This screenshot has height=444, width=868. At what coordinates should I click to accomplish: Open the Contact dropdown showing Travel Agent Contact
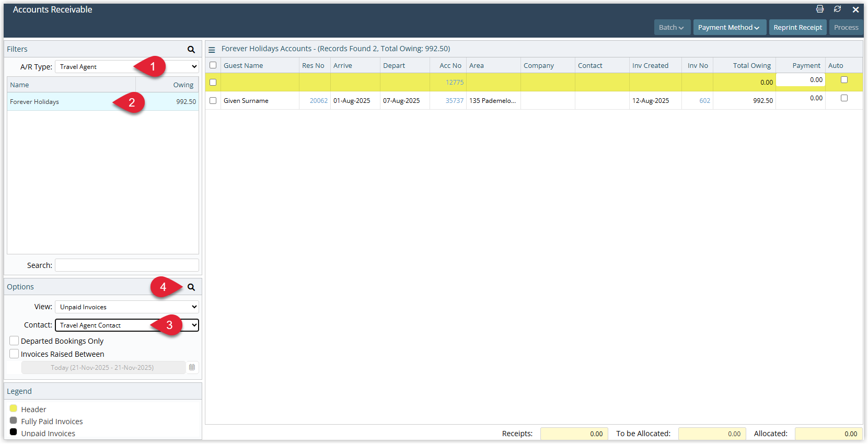[x=127, y=325]
